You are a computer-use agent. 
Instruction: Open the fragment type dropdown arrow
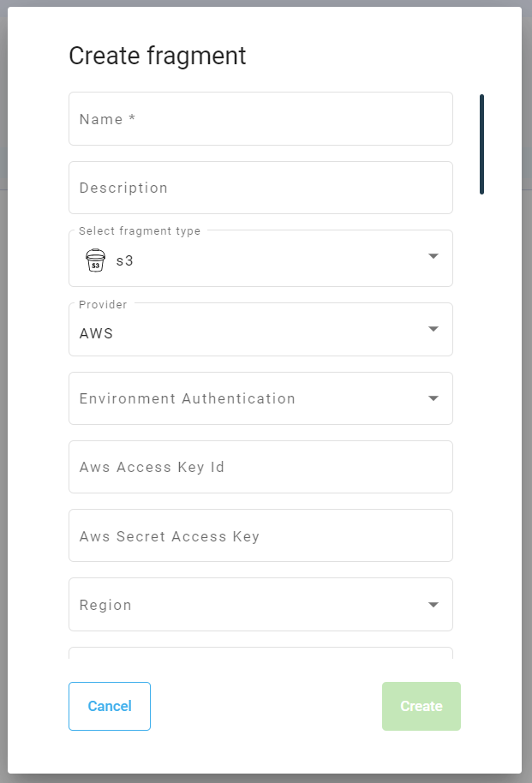coord(433,257)
